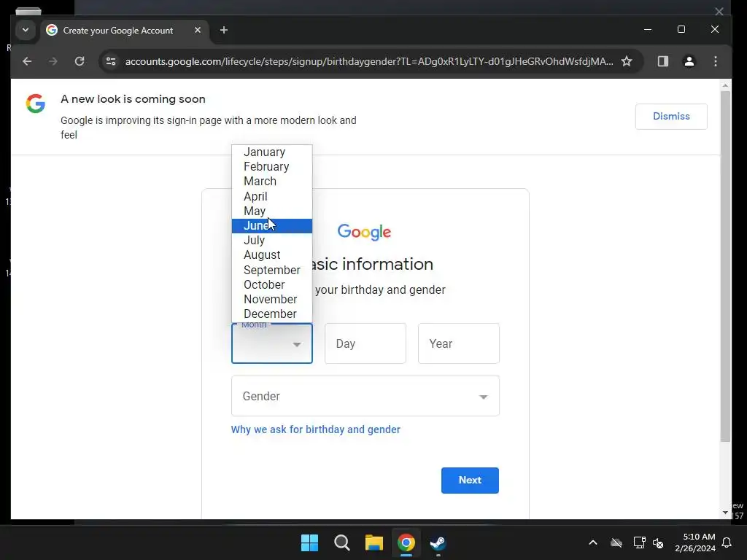Open the site information icon in address bar
Screen dimensions: 747x560
[x=111, y=61]
